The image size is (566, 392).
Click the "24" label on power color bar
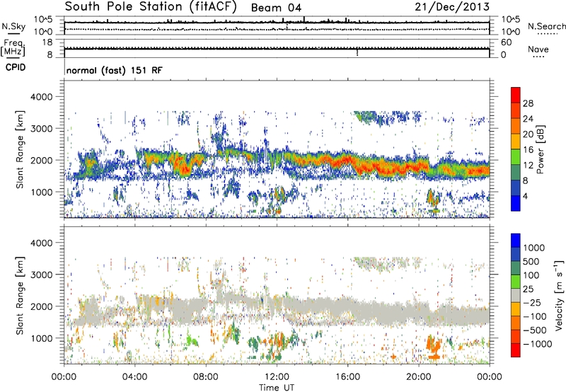(x=528, y=119)
